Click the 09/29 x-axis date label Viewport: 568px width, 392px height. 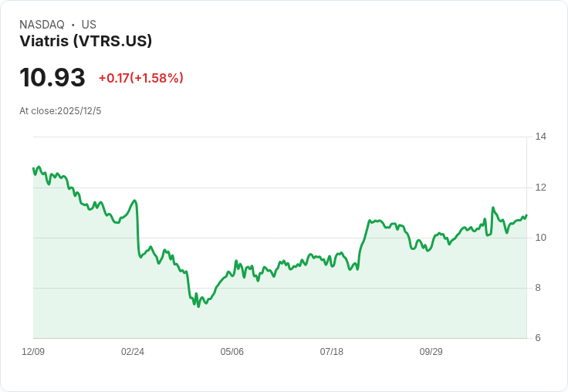point(431,351)
